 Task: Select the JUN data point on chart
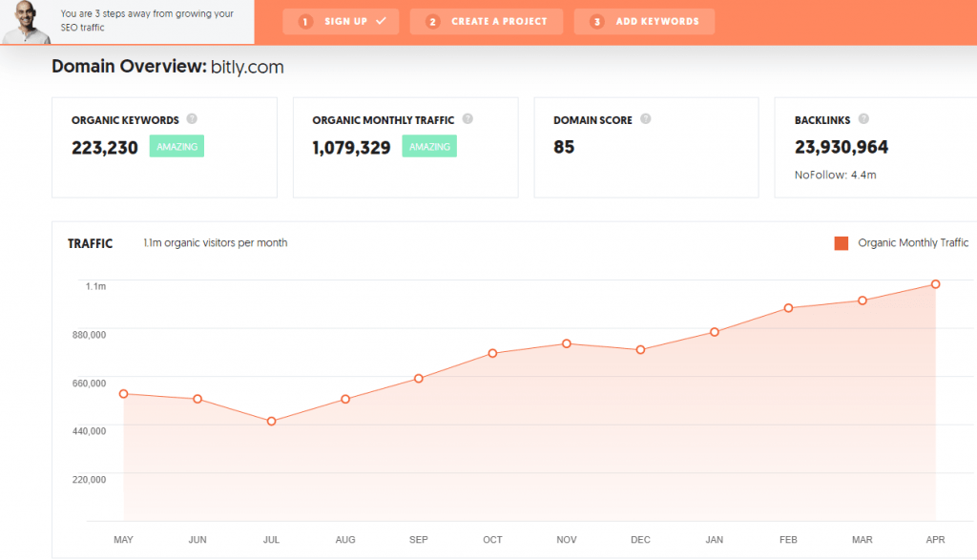point(197,399)
